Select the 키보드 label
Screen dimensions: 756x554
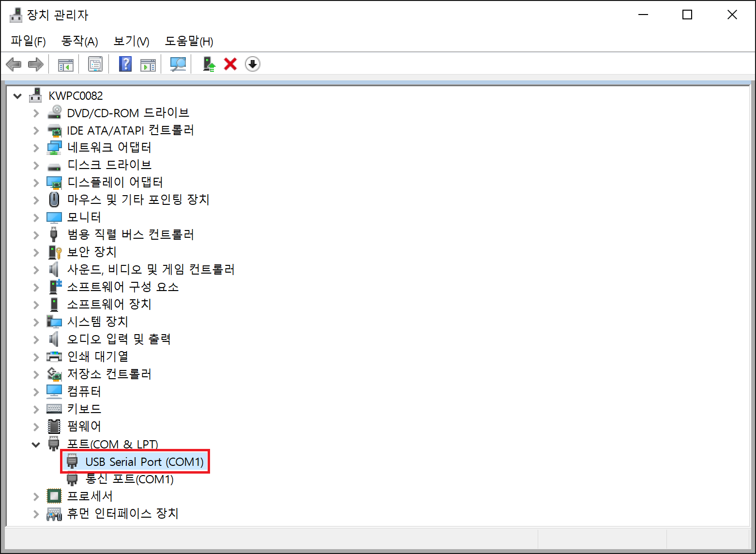click(x=84, y=409)
